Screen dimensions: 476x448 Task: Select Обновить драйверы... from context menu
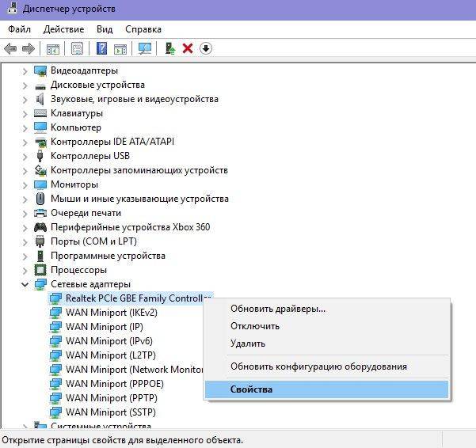(277, 309)
